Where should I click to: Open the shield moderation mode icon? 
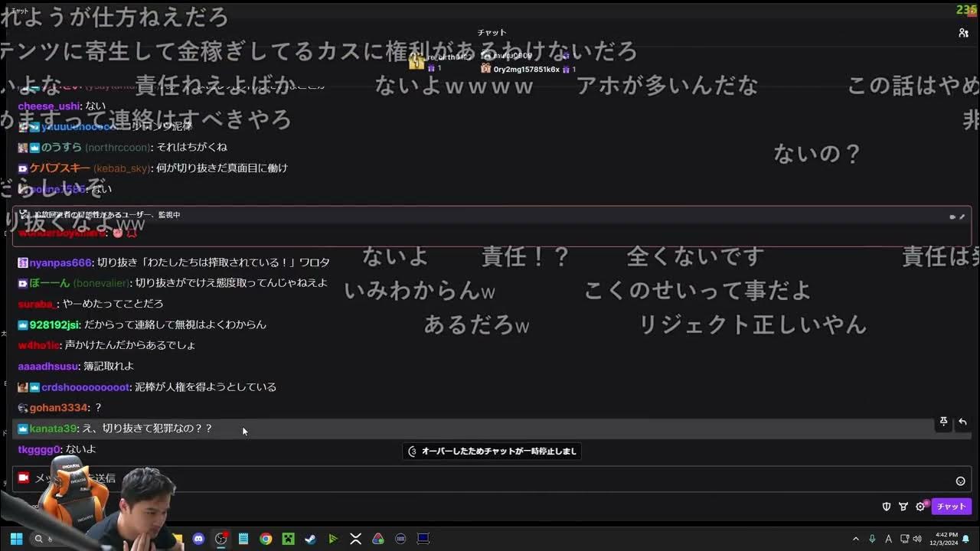click(887, 507)
